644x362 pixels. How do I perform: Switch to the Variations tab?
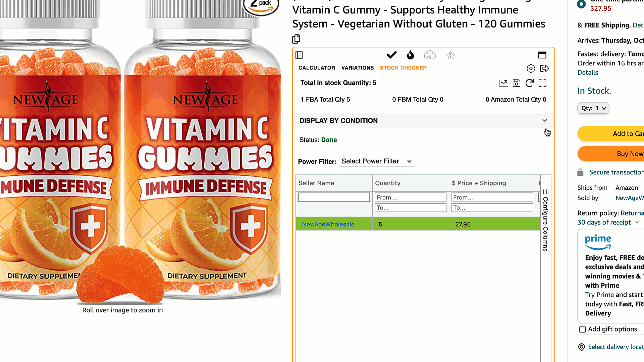pyautogui.click(x=358, y=68)
